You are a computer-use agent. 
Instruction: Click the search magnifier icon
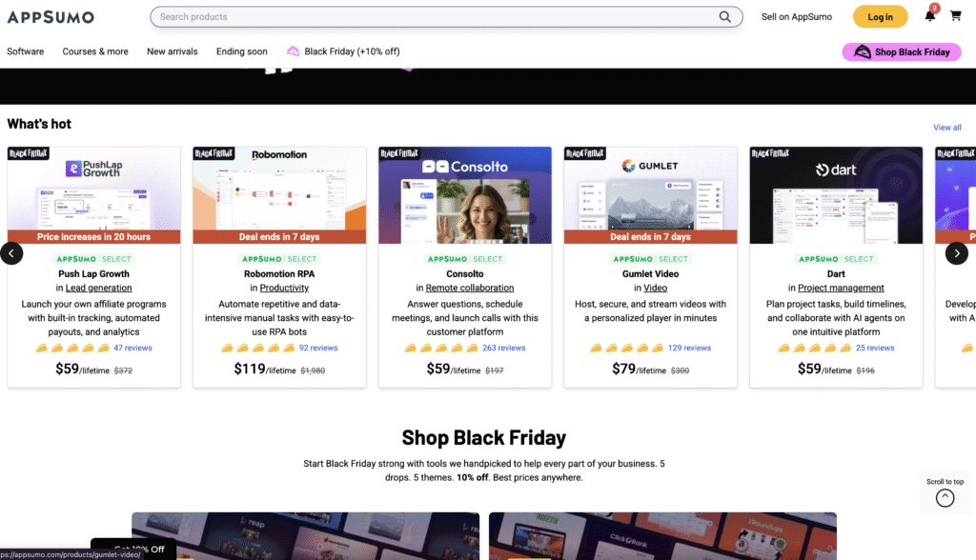click(726, 16)
